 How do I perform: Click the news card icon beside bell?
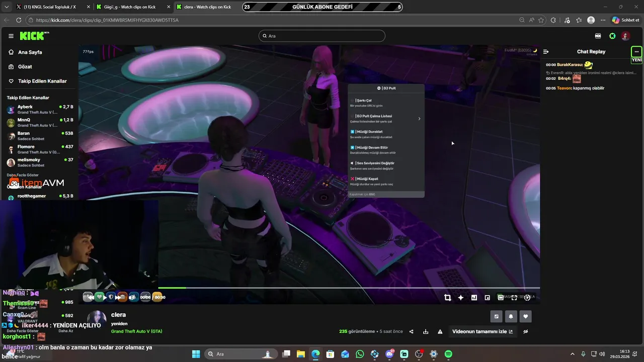[x=497, y=316]
